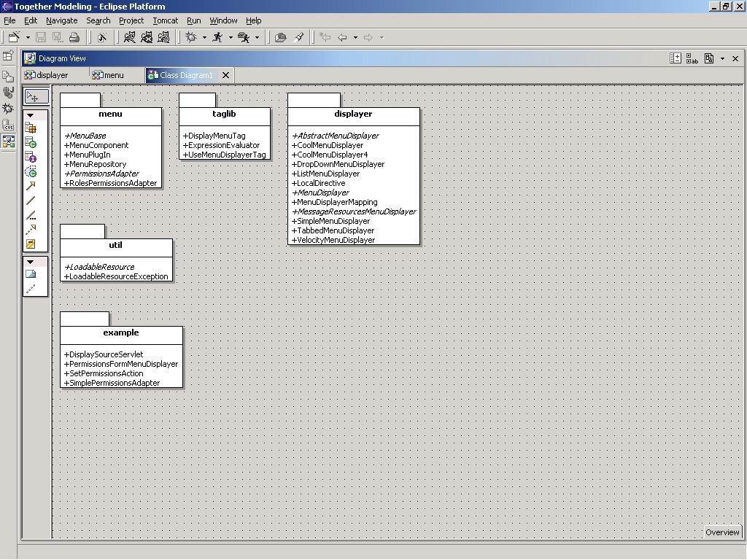This screenshot has width=747, height=560.
Task: Open the Tomcat menu
Action: [166, 20]
